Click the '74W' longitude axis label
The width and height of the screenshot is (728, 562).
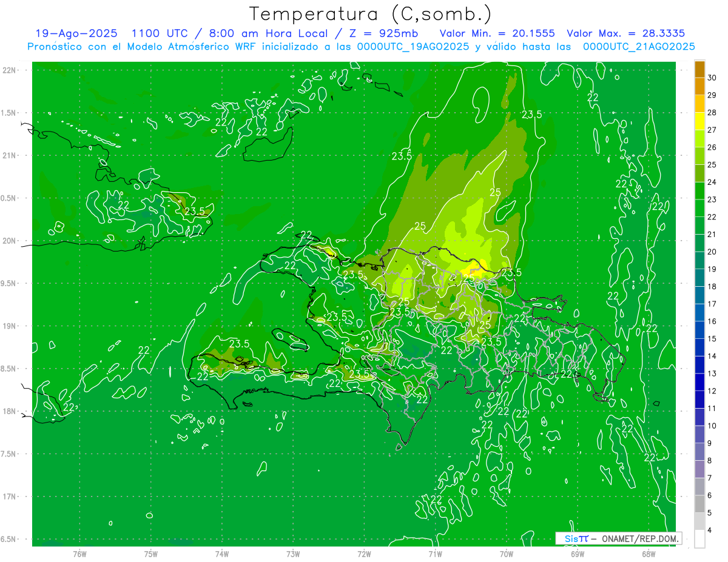(222, 554)
